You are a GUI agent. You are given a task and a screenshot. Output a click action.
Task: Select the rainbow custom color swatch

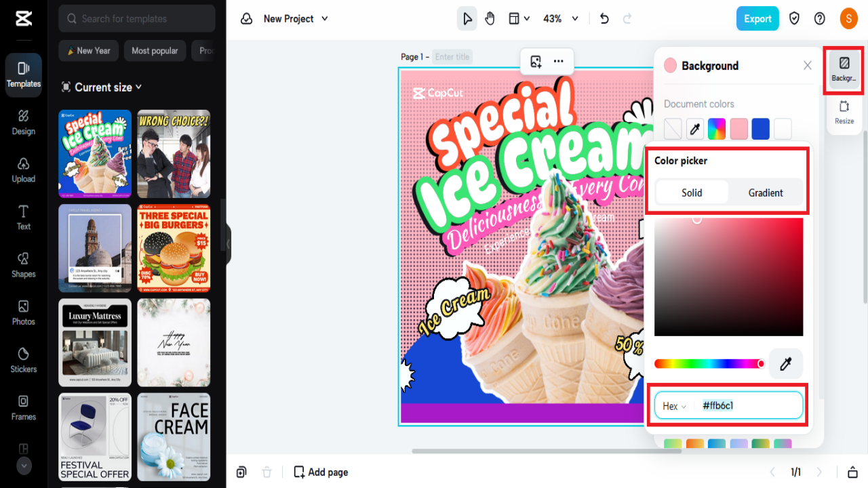[717, 129]
